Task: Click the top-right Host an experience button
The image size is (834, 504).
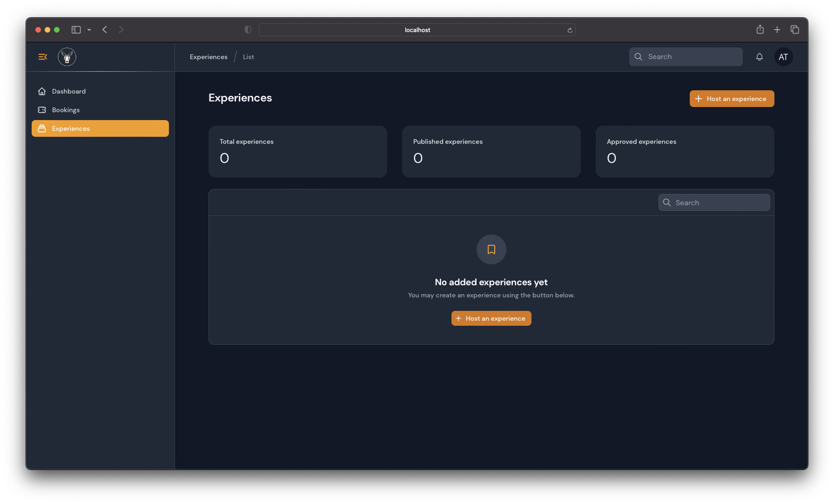Action: click(732, 99)
